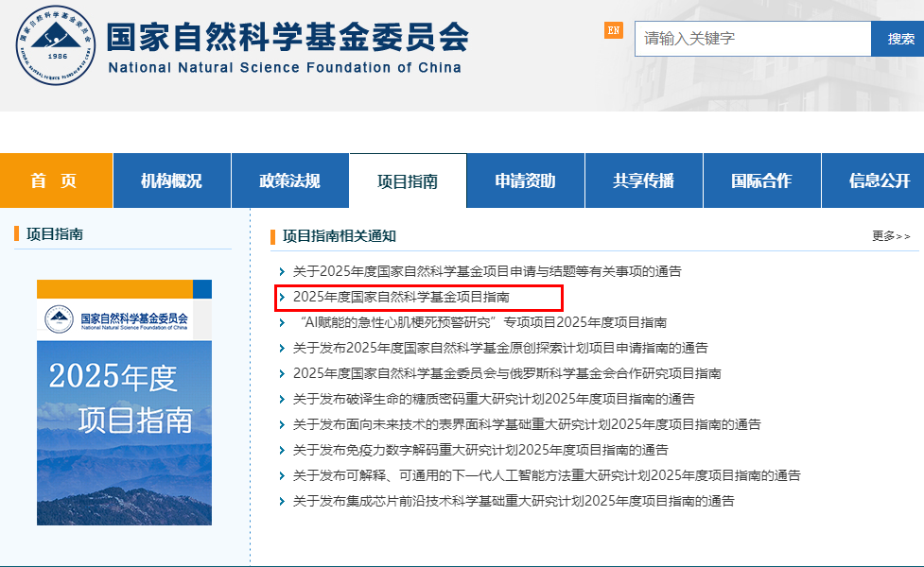Click the NSFC circular logo emblem
Viewport: 924px width, 567px height.
click(56, 45)
